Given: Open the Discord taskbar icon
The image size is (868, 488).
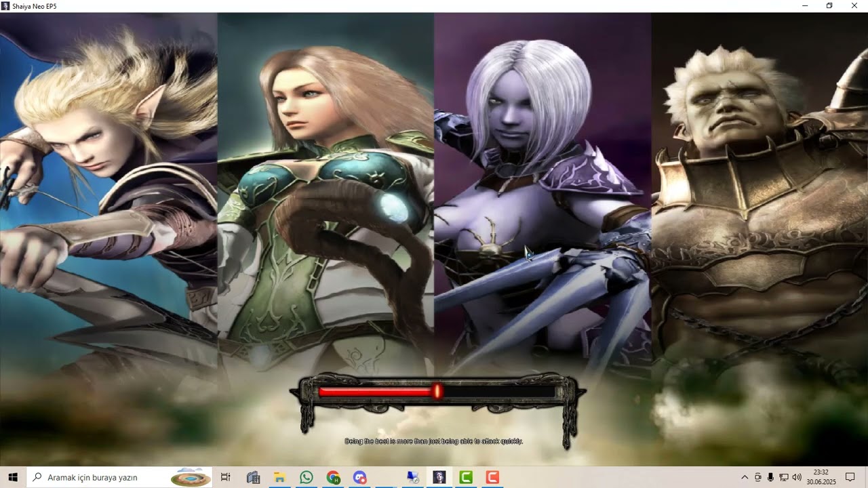Looking at the screenshot, I should point(359,477).
